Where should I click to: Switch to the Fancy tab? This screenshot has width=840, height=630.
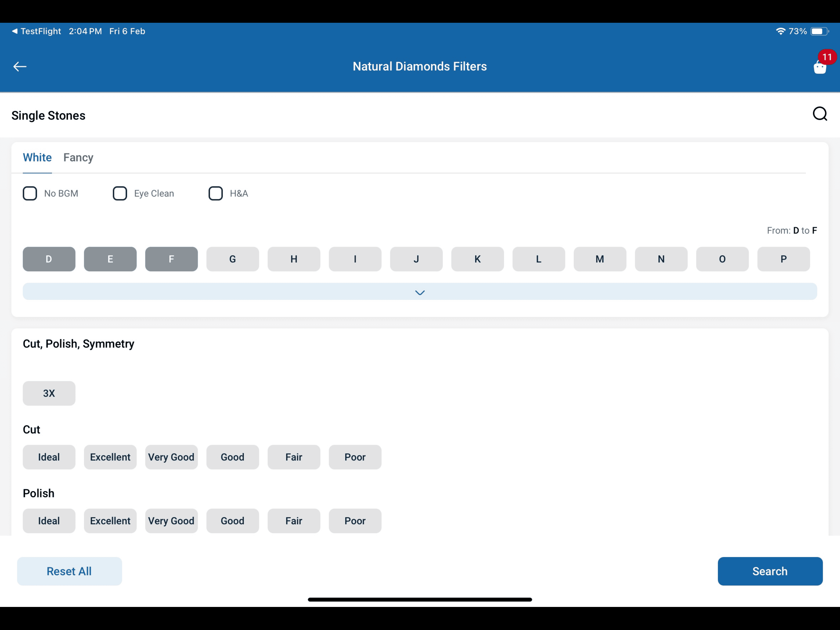[78, 157]
